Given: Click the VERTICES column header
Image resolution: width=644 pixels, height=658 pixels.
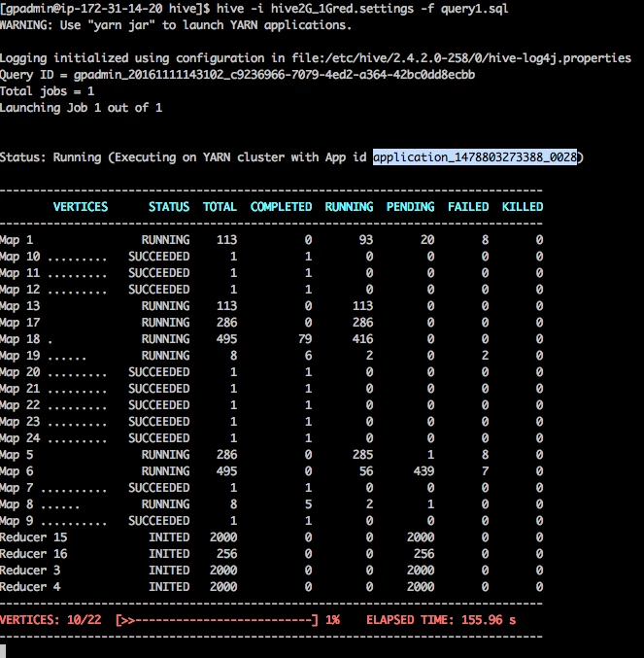Looking at the screenshot, I should [81, 207].
